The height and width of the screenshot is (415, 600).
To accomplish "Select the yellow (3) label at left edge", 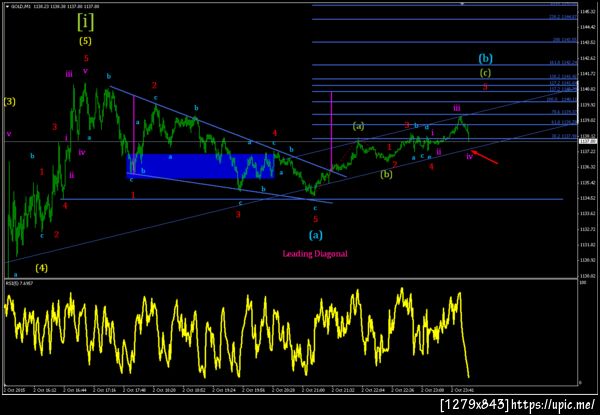I will point(10,102).
